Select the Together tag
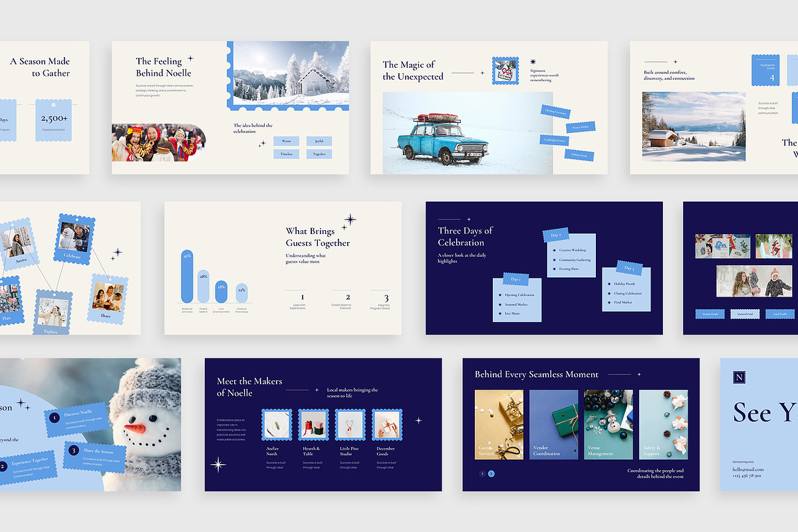798x532 pixels. click(x=319, y=154)
